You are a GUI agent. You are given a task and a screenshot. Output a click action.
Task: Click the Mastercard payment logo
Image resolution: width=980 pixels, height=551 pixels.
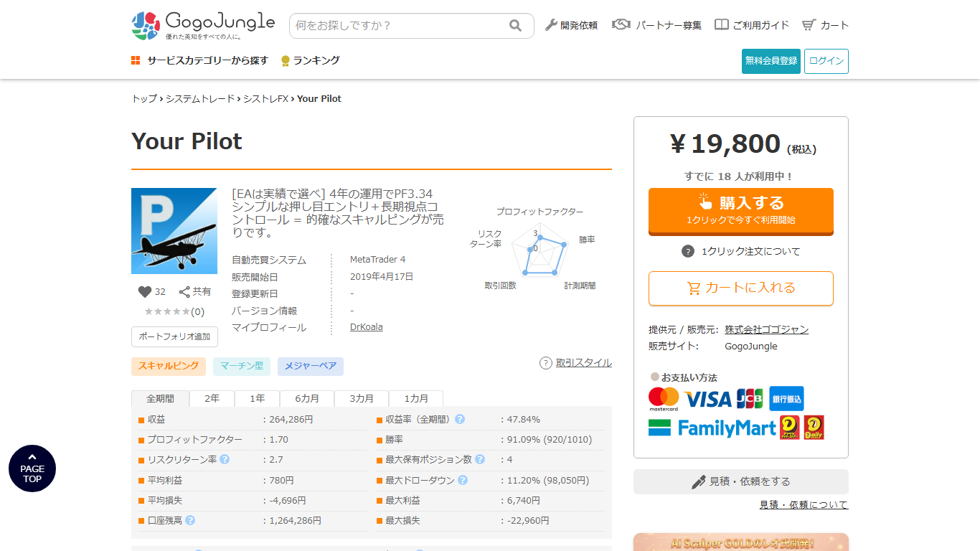(x=664, y=399)
